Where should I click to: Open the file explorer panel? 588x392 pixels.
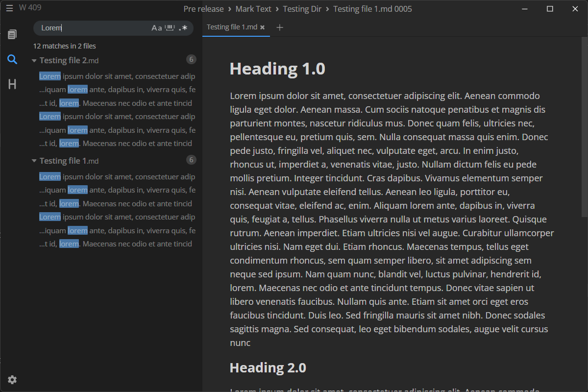click(12, 34)
